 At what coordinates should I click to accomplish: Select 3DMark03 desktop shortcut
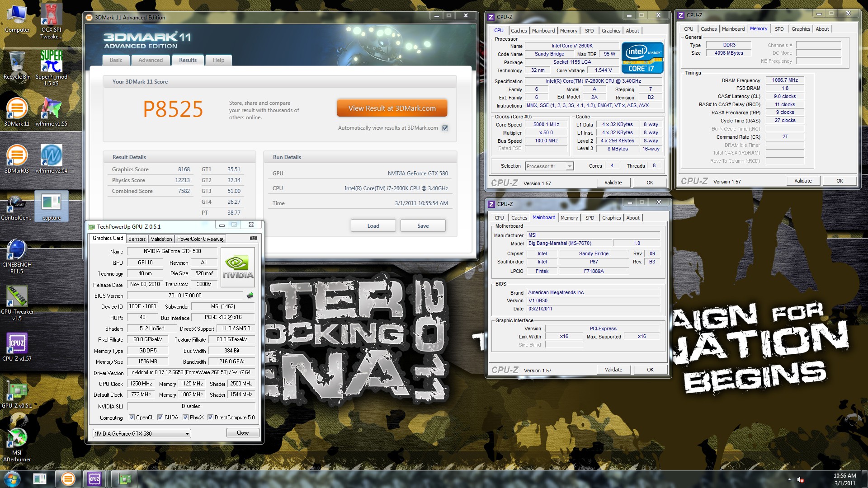(17, 159)
